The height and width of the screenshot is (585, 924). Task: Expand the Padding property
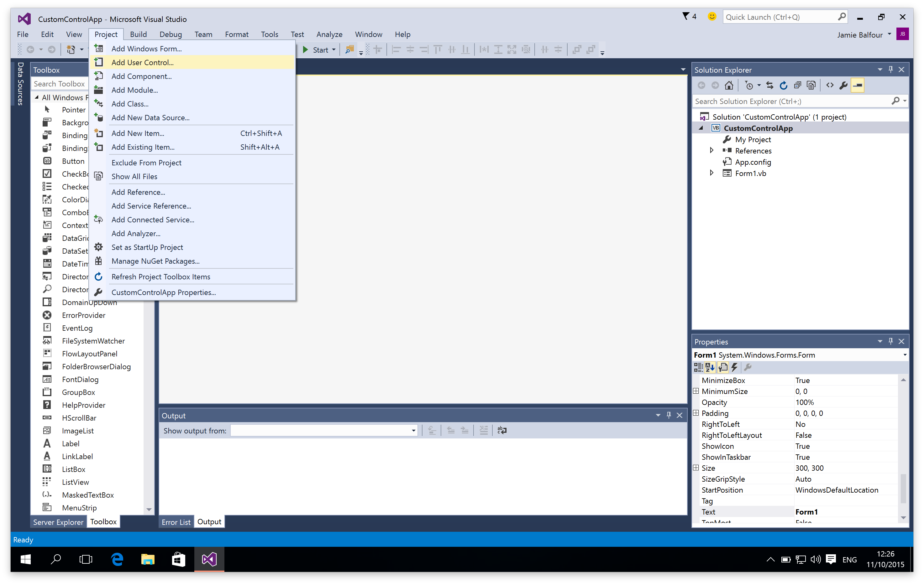click(696, 412)
